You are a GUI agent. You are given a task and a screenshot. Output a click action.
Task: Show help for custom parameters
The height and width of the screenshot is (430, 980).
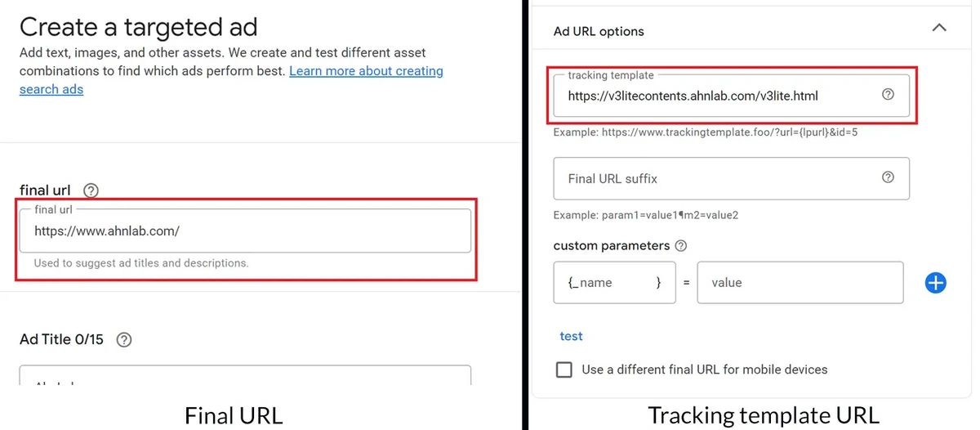click(681, 245)
